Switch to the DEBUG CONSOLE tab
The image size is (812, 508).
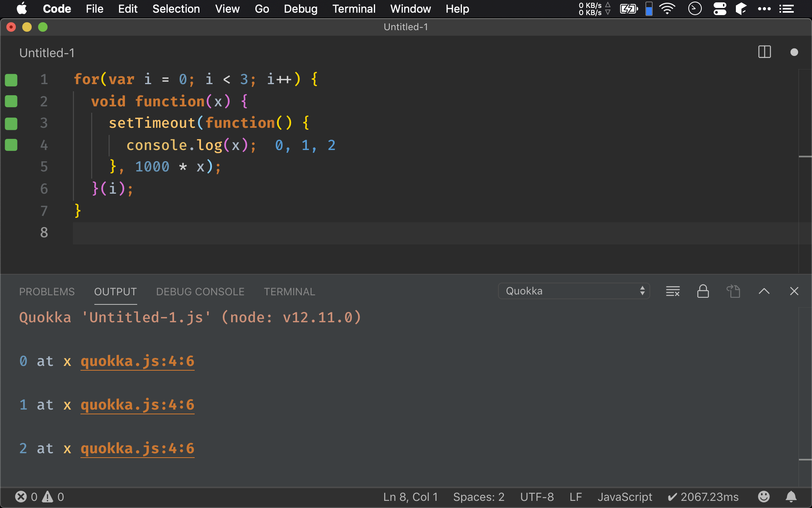pyautogui.click(x=199, y=291)
